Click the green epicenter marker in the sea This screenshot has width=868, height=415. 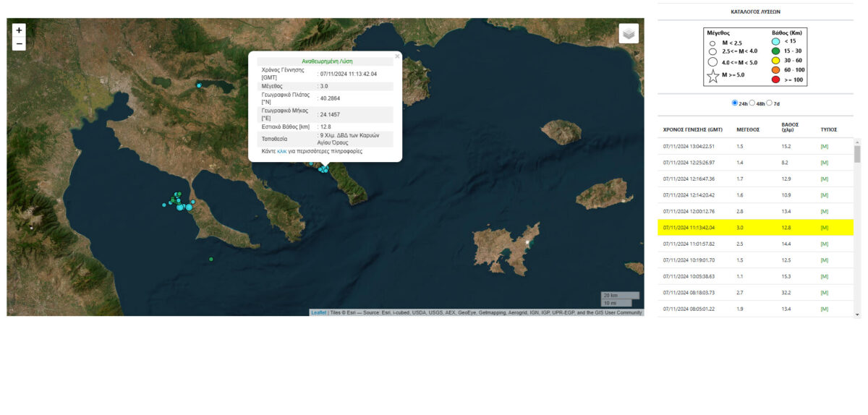(x=211, y=259)
